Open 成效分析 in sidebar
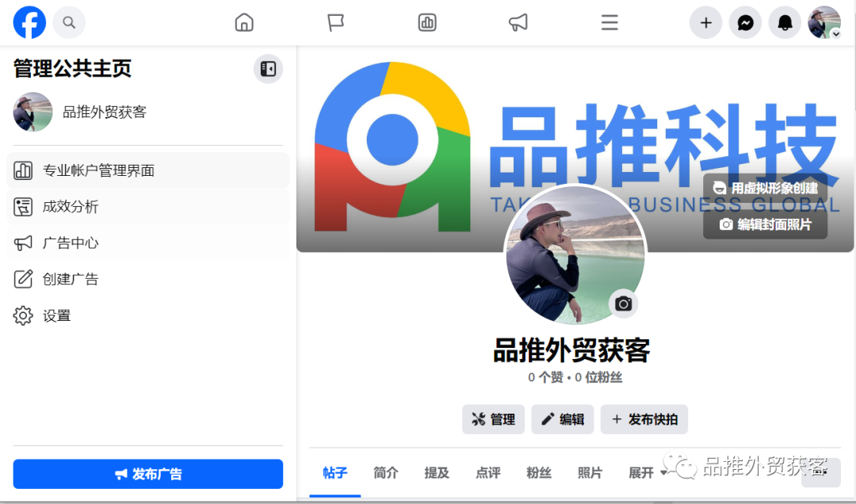The width and height of the screenshot is (856, 504). point(147,206)
